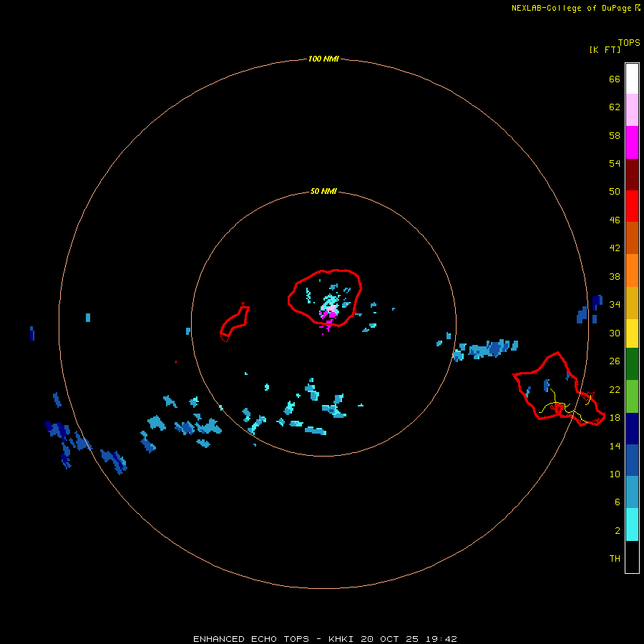Click the legend value 18
This screenshot has width=644, height=644.
tap(615, 417)
